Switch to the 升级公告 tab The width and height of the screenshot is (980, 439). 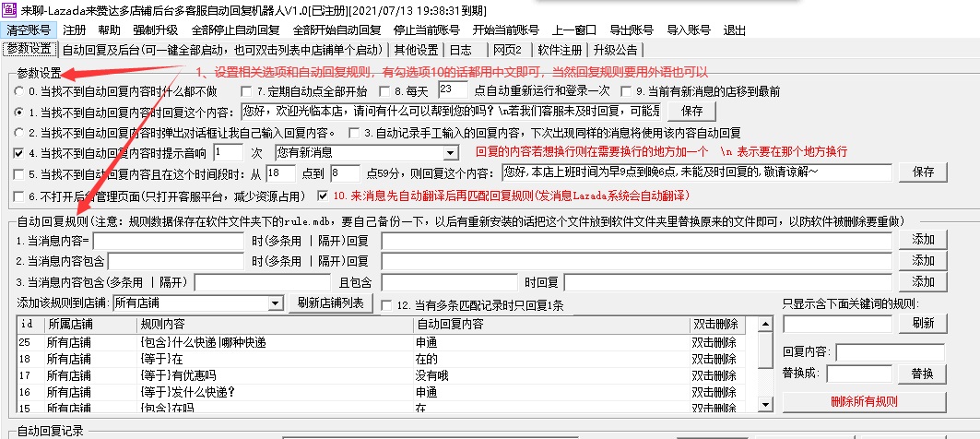click(617, 50)
